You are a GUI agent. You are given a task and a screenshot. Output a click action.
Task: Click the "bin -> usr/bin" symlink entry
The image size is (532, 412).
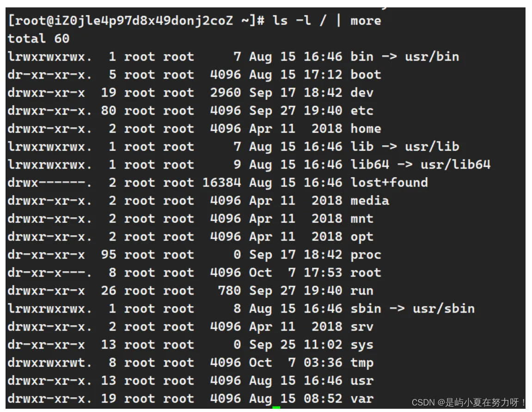tap(404, 57)
